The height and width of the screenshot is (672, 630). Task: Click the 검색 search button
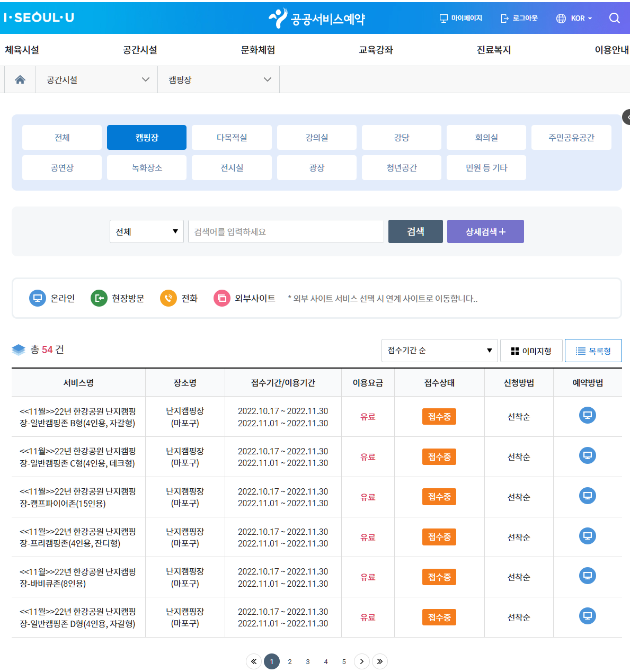(x=415, y=231)
